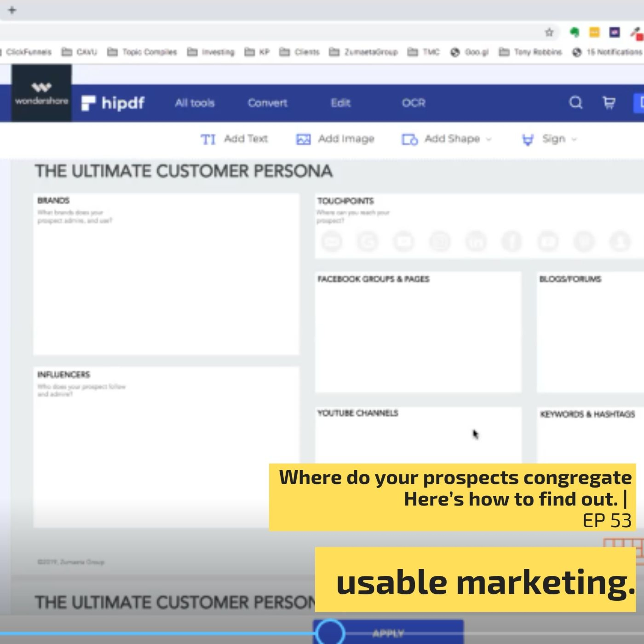Open the Add Shape dropdown
644x644 pixels.
point(447,139)
